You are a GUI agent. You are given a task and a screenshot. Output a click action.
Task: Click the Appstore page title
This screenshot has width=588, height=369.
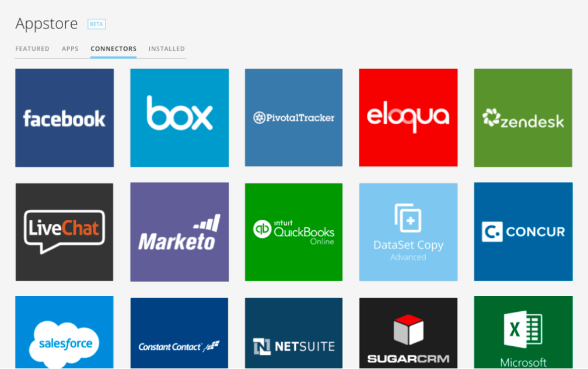point(47,24)
